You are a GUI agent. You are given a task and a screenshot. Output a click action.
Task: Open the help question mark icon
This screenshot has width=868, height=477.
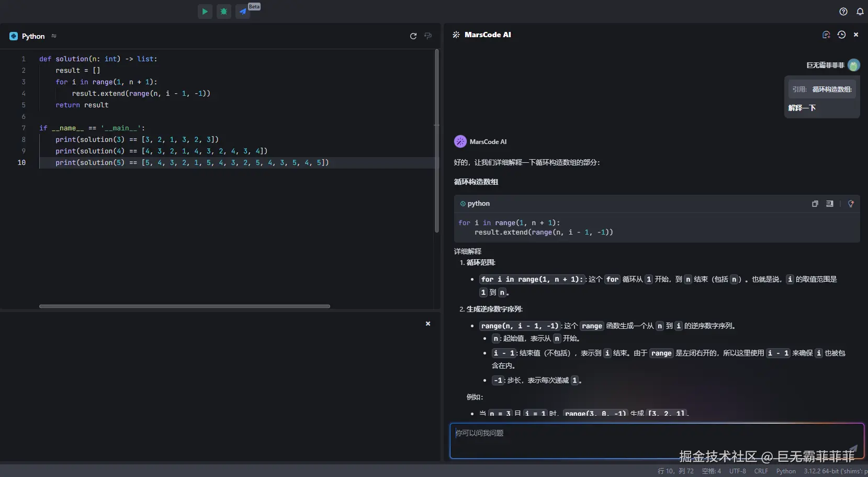843,12
